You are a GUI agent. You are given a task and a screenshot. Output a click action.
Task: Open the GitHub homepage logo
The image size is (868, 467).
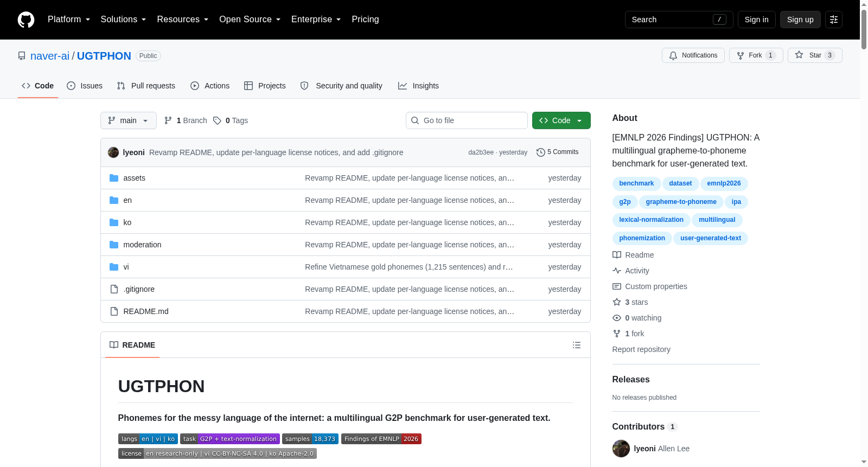26,20
